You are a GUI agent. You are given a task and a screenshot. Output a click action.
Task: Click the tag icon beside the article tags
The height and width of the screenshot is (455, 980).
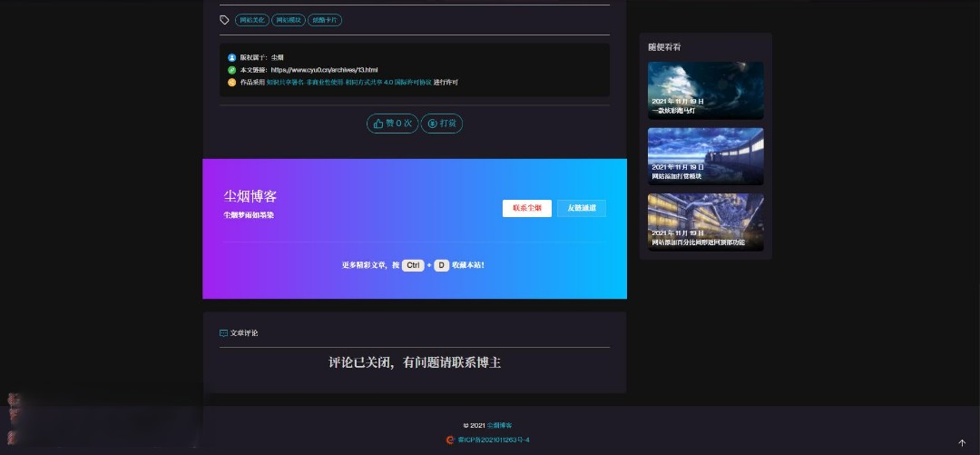tap(224, 20)
